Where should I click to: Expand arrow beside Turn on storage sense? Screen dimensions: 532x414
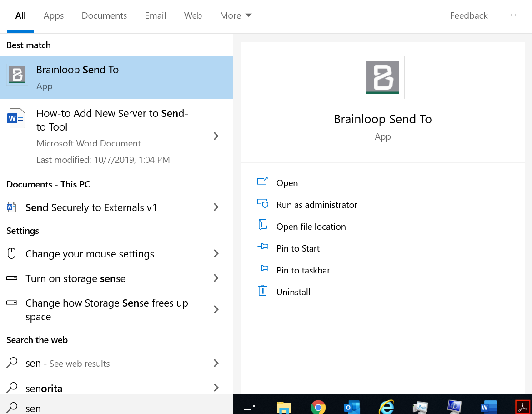coord(216,278)
